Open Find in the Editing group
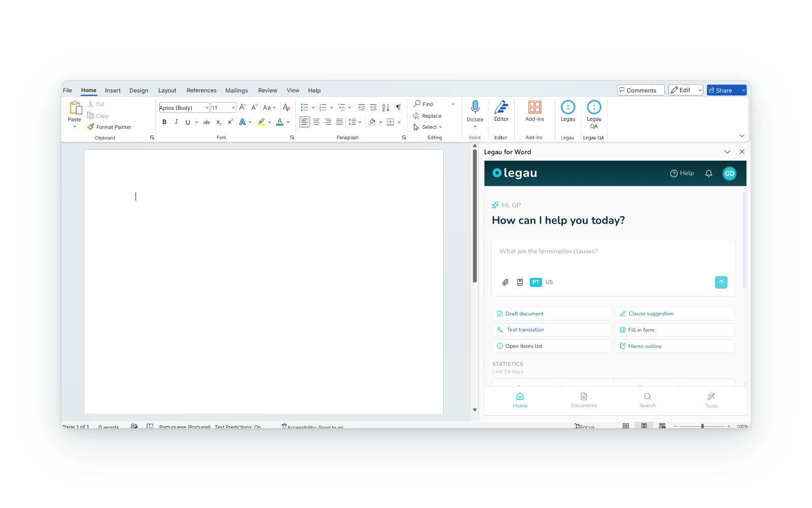Viewport: 812px width, 508px height. (x=423, y=104)
